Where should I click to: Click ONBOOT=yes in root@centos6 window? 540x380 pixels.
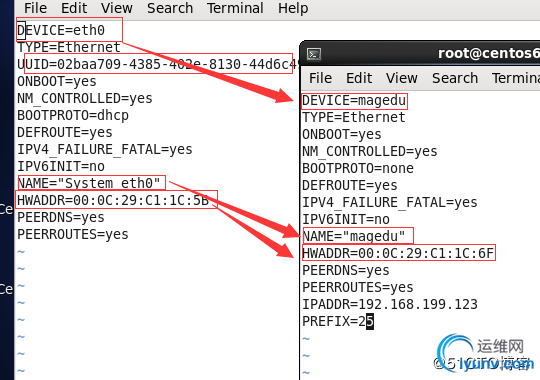click(x=342, y=134)
